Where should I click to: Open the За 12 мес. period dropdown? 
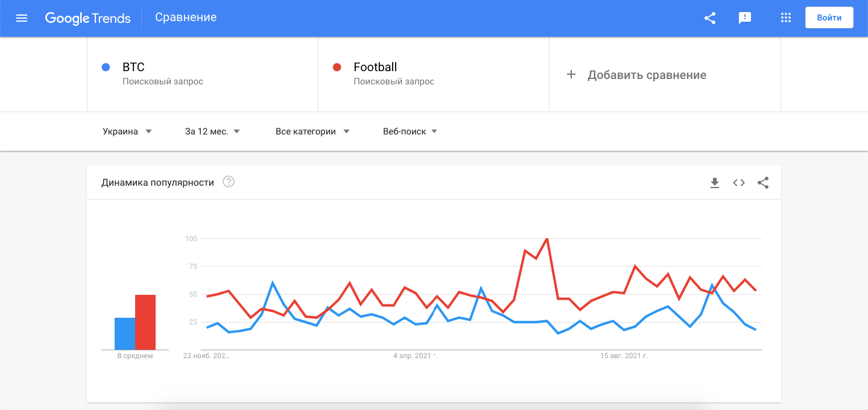pos(212,131)
